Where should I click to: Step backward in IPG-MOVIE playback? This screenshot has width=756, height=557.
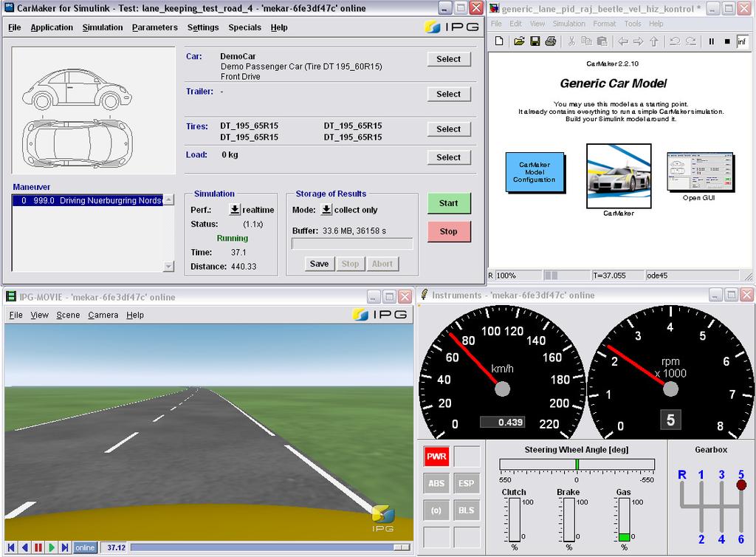click(24, 547)
